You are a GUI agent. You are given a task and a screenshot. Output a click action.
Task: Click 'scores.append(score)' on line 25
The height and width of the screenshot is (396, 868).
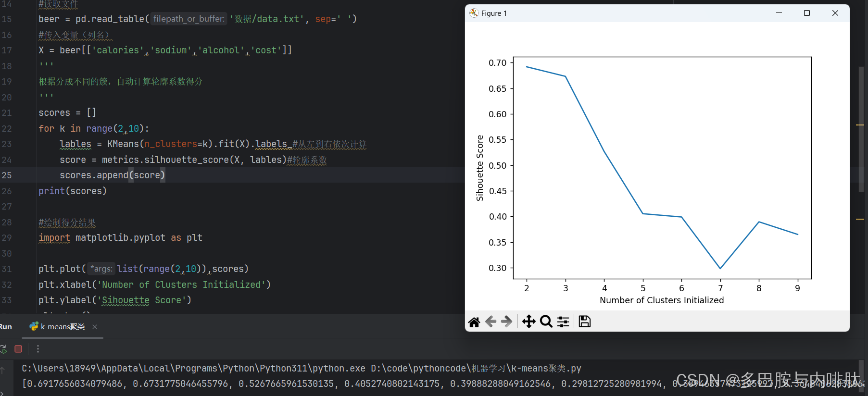(112, 175)
